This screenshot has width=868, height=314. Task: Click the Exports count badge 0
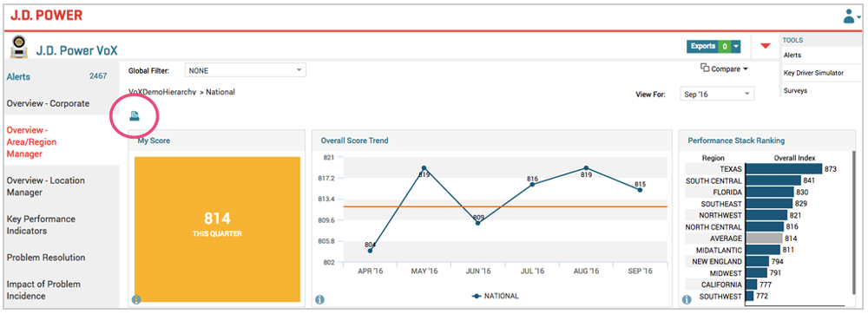point(725,47)
